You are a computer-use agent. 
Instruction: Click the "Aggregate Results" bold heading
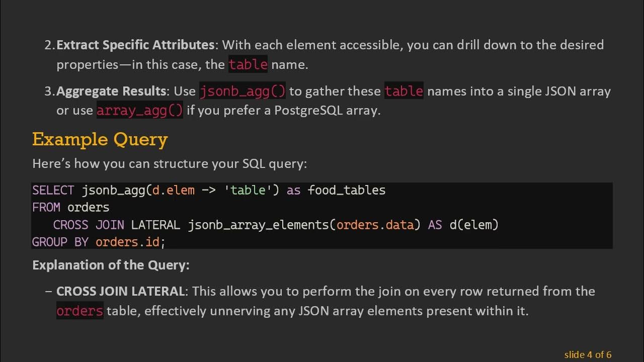(x=111, y=91)
